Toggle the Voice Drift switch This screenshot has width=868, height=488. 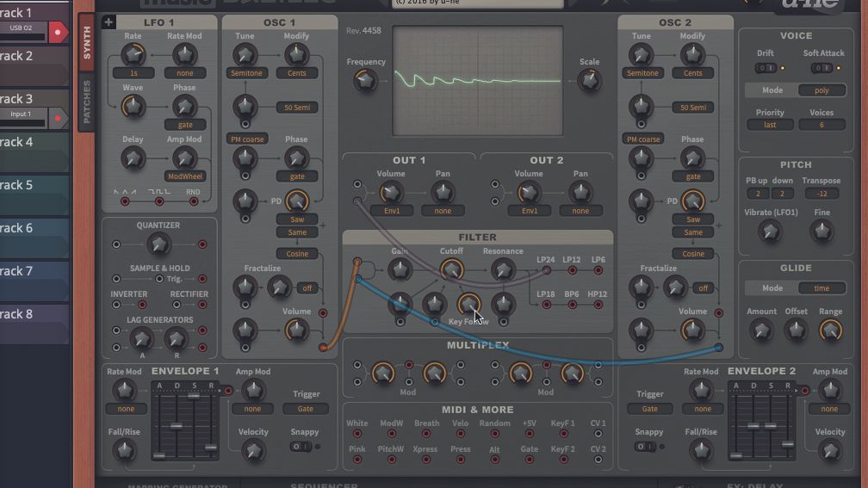(766, 68)
